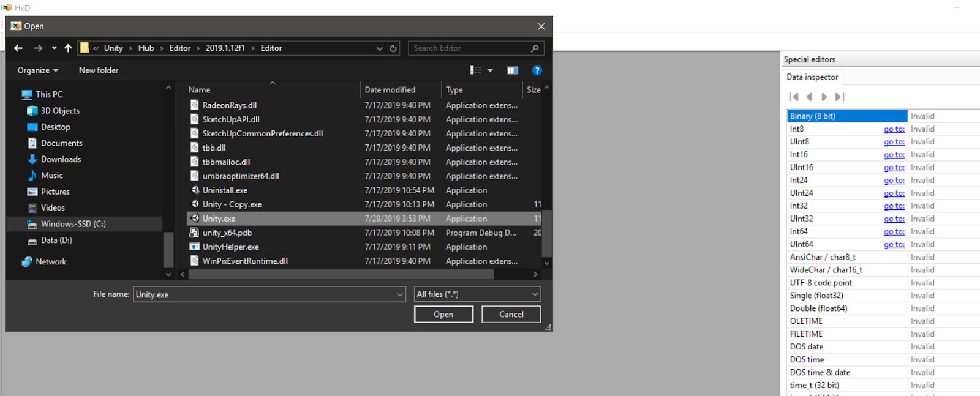The width and height of the screenshot is (980, 396).
Task: Click Open button
Action: click(443, 315)
